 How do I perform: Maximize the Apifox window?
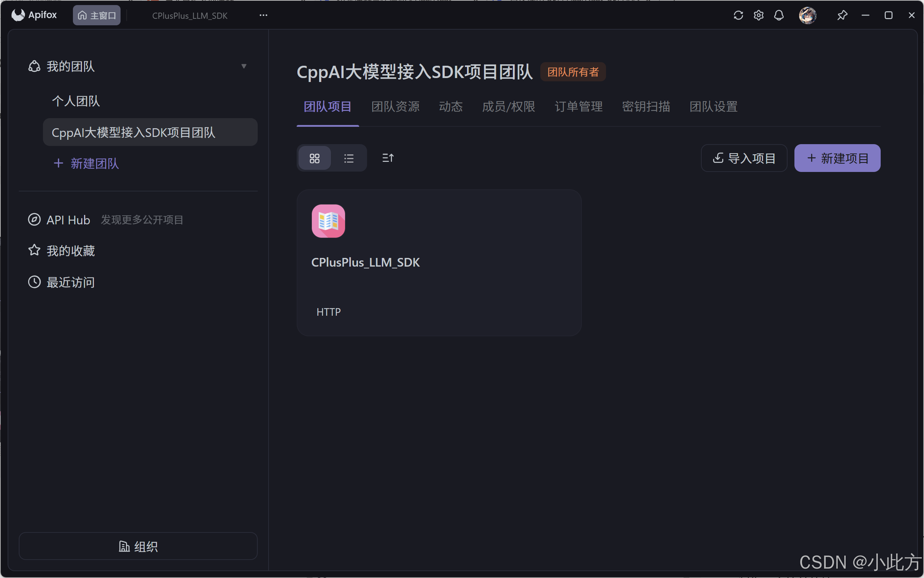tap(889, 15)
